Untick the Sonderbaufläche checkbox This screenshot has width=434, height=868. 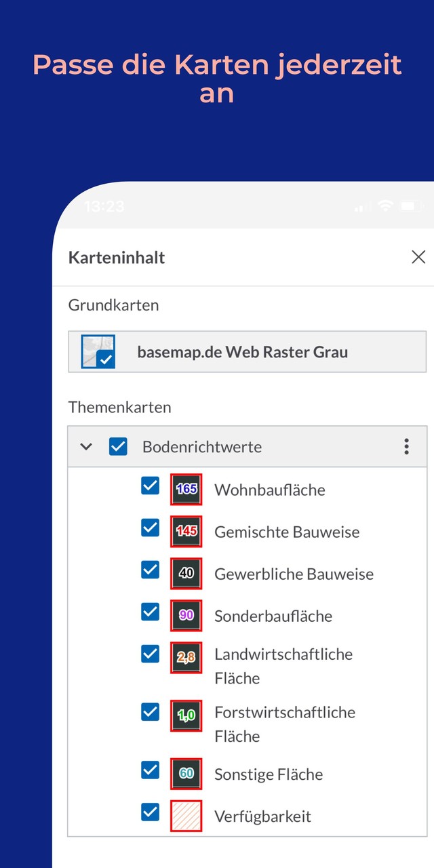150,612
